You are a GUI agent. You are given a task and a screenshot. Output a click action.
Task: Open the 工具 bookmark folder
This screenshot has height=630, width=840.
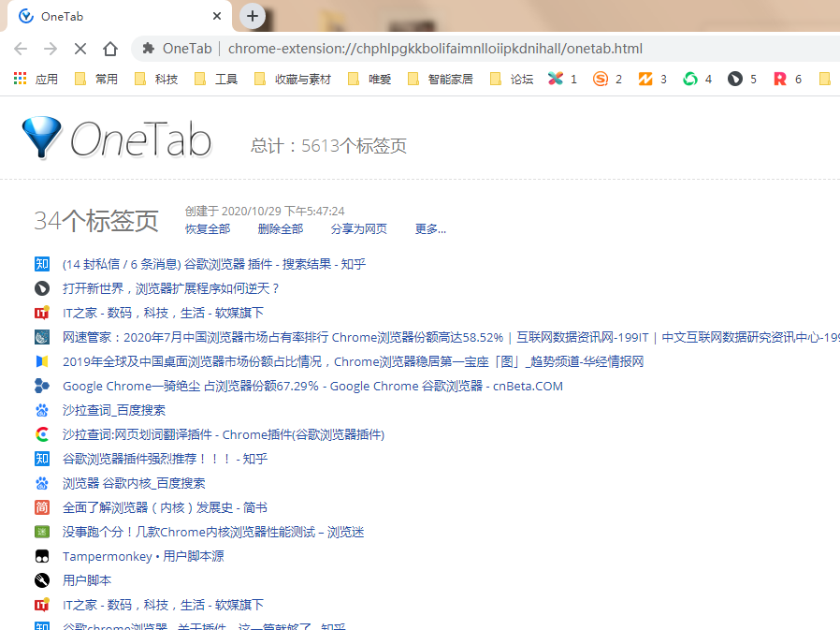(x=216, y=80)
